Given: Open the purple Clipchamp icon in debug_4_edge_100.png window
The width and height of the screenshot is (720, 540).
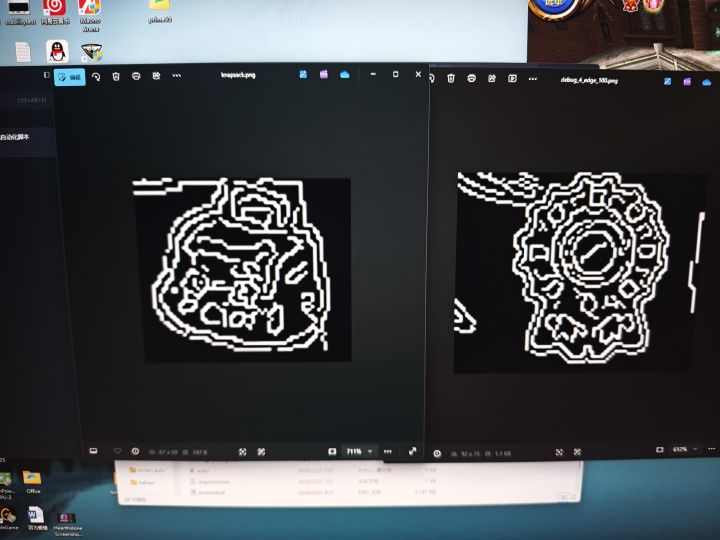Looking at the screenshot, I should tap(687, 82).
